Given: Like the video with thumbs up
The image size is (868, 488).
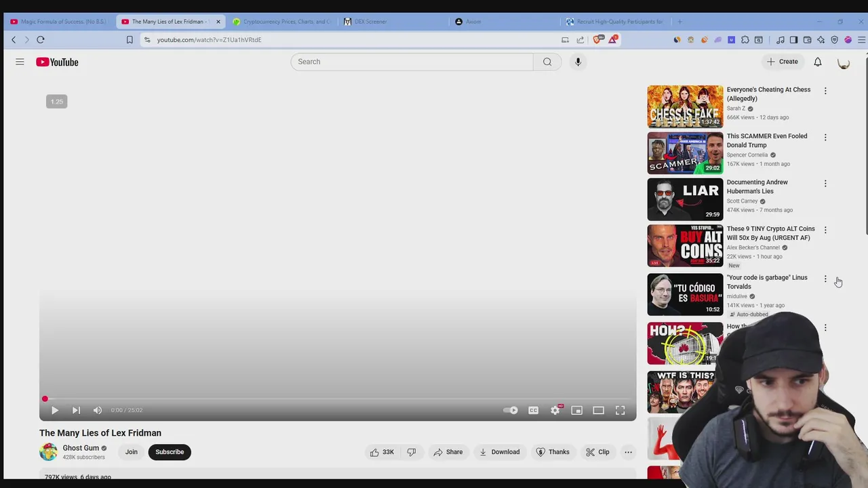Looking at the screenshot, I should [382, 452].
